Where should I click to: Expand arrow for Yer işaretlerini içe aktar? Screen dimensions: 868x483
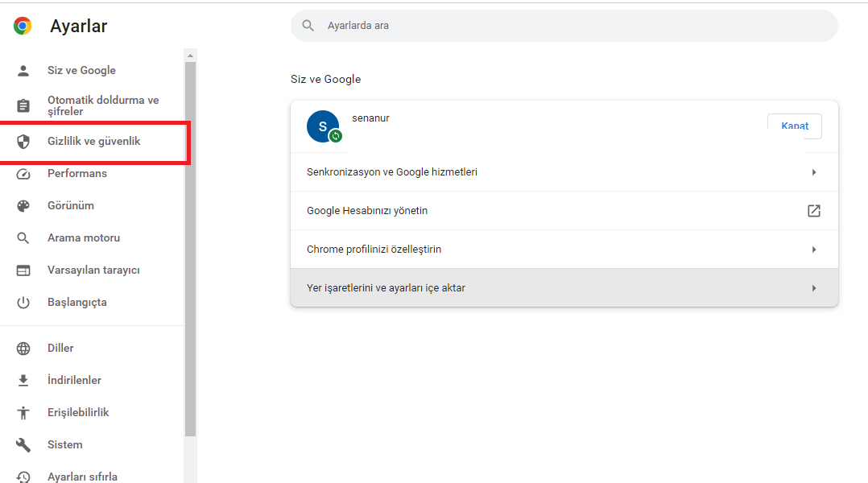pos(814,288)
